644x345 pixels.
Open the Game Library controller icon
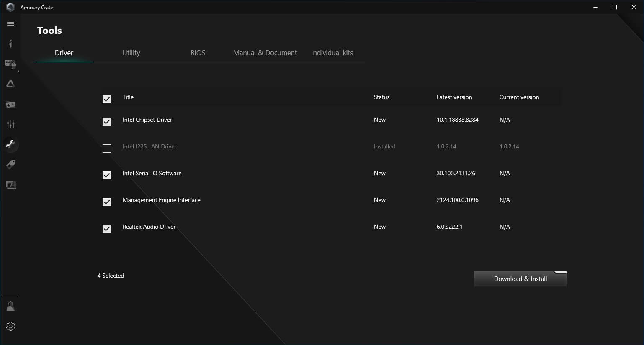[10, 104]
